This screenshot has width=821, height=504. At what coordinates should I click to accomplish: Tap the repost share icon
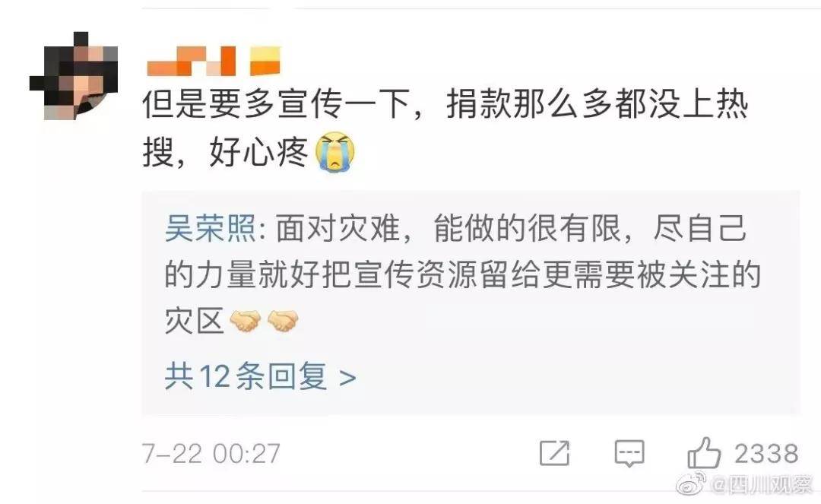pos(554,453)
